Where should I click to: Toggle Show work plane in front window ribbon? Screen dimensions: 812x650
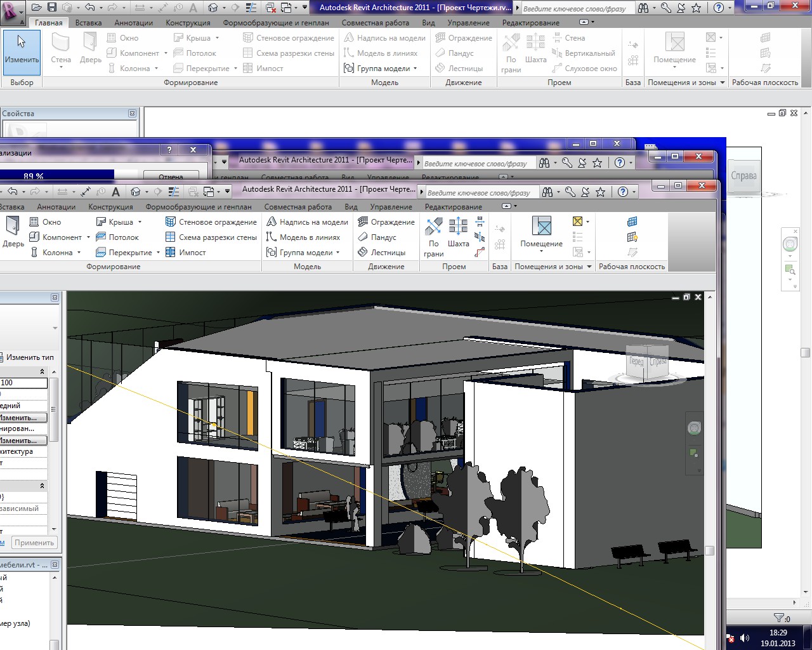[x=632, y=237]
